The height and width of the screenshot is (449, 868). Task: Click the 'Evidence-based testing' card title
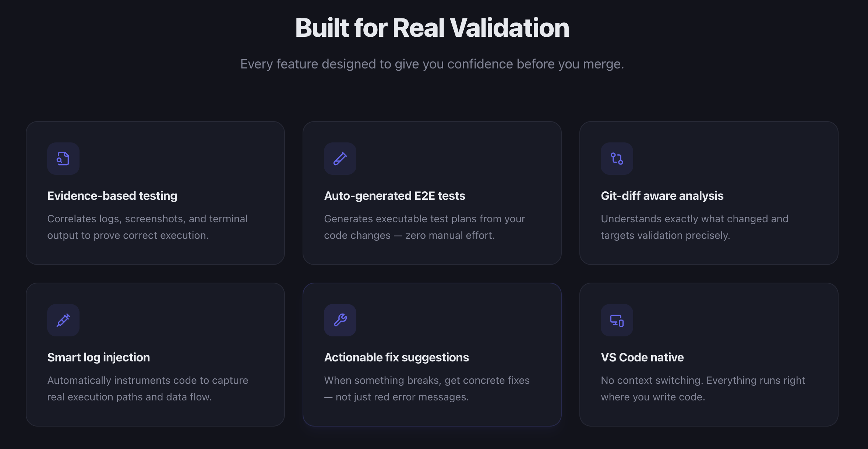pos(112,196)
